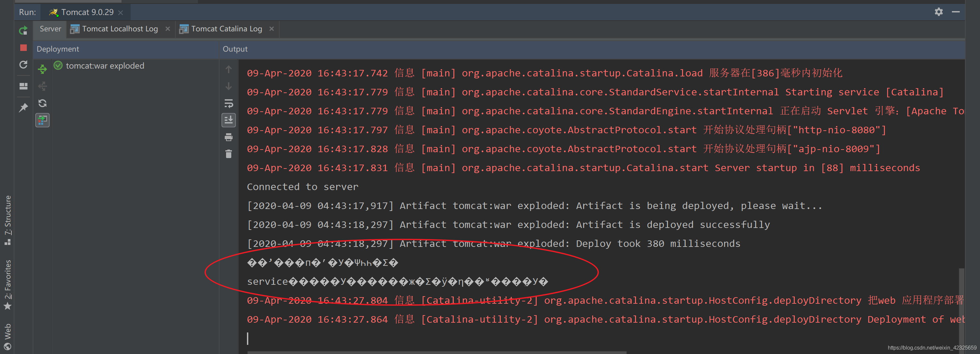Open the Web tool window
Viewport: 980px width, 354px height.
click(x=8, y=336)
